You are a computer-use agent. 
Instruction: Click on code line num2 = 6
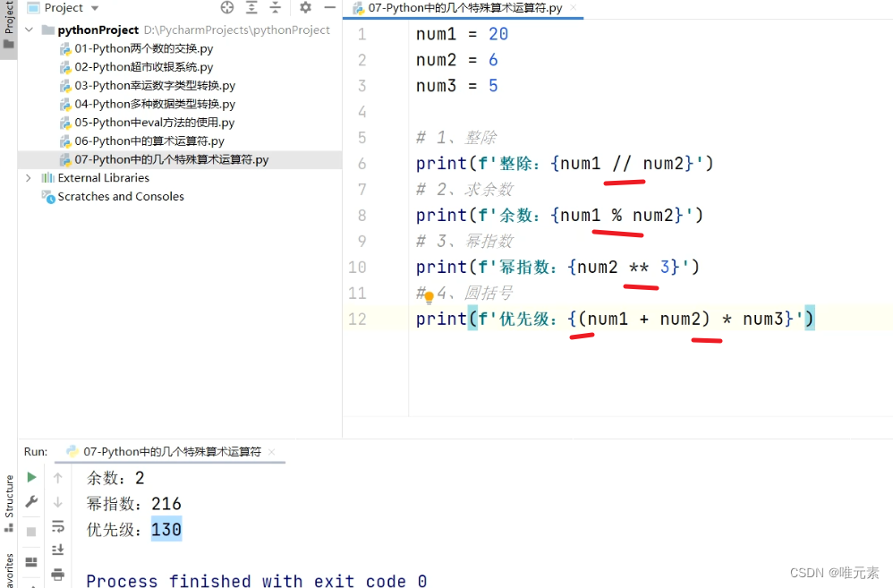click(456, 60)
